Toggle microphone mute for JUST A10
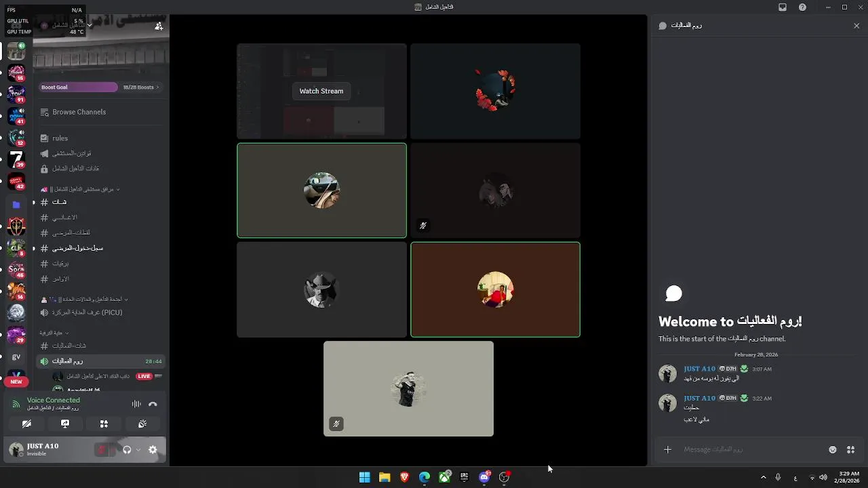This screenshot has height=488, width=868. pyautogui.click(x=102, y=449)
